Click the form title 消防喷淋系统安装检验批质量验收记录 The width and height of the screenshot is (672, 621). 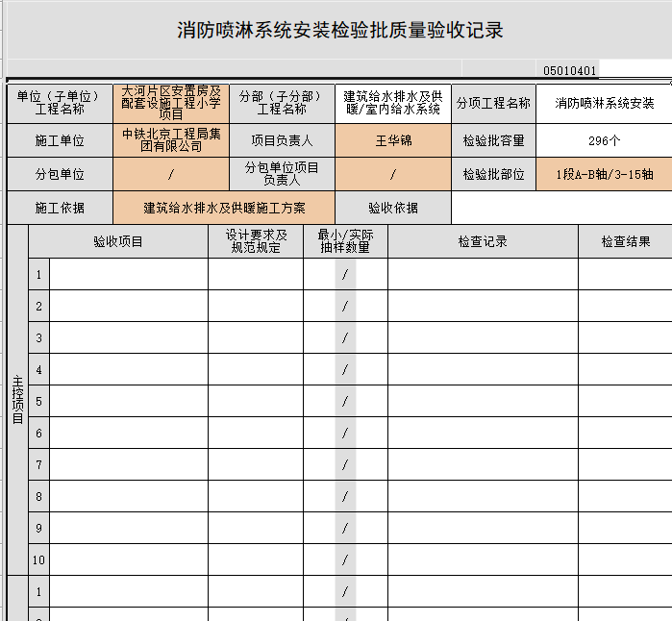tap(340, 31)
